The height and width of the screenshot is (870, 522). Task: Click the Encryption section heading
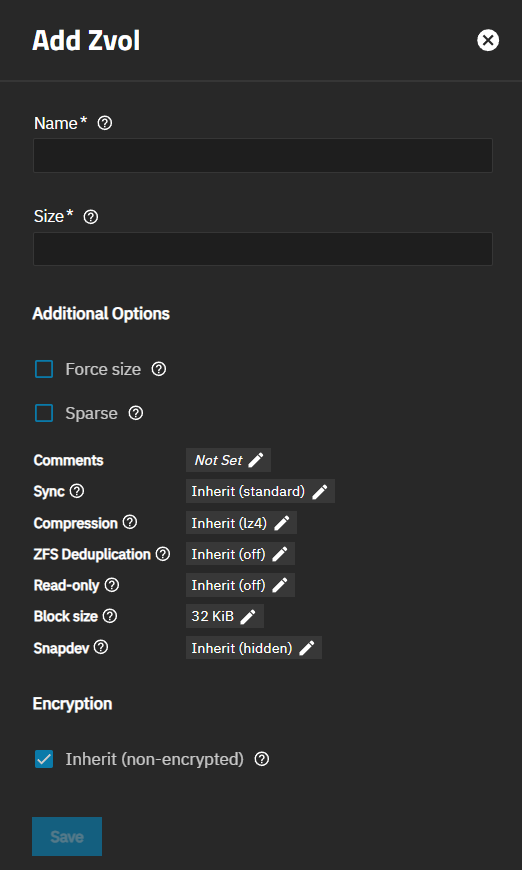[72, 704]
